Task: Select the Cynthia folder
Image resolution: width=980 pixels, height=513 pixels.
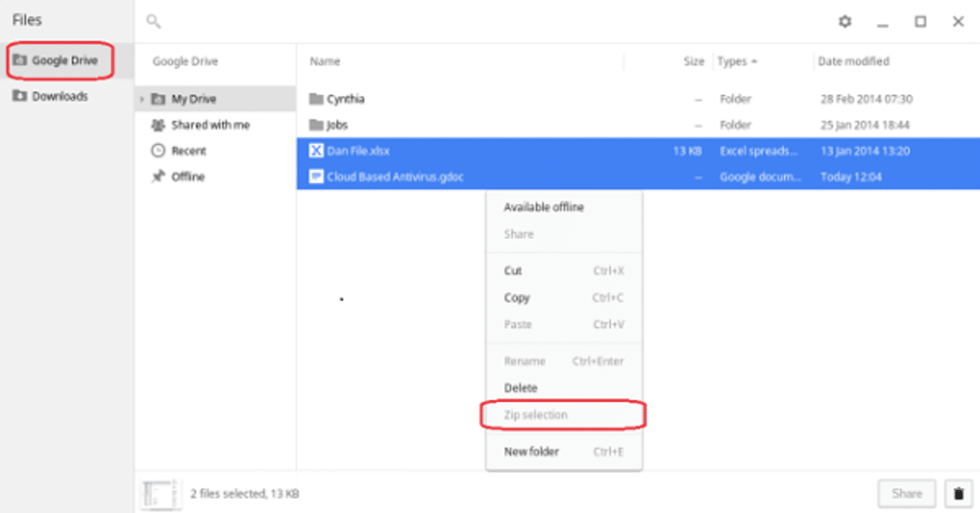Action: click(x=638, y=99)
